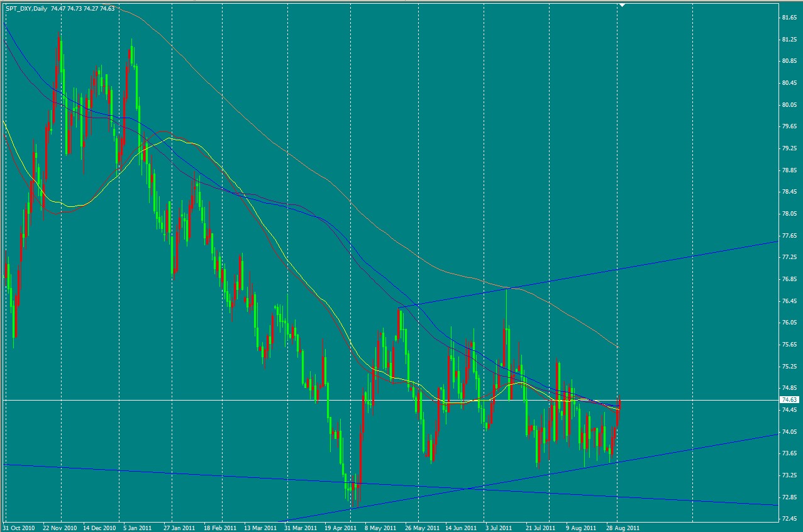Select the 72.85 price axis label
The image size is (803, 532).
point(789,497)
